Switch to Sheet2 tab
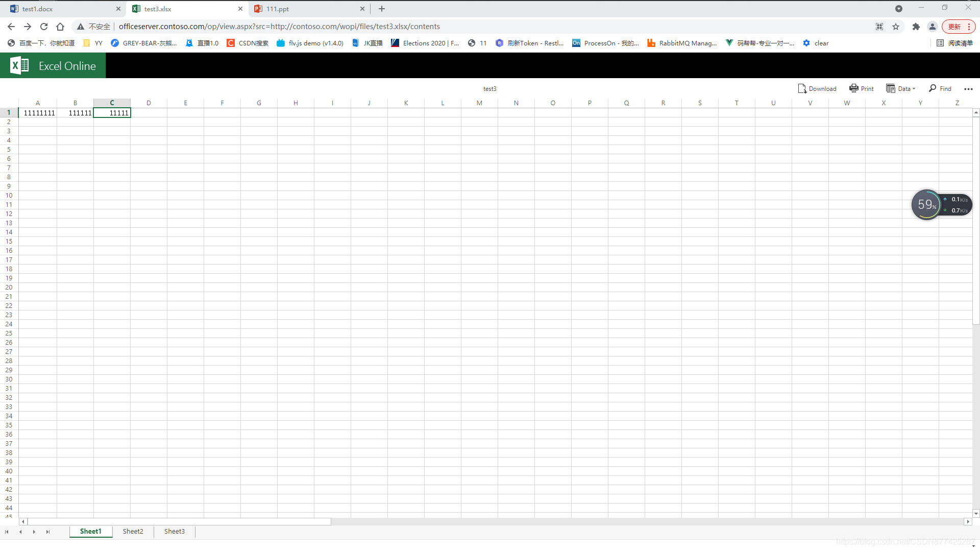 (133, 532)
